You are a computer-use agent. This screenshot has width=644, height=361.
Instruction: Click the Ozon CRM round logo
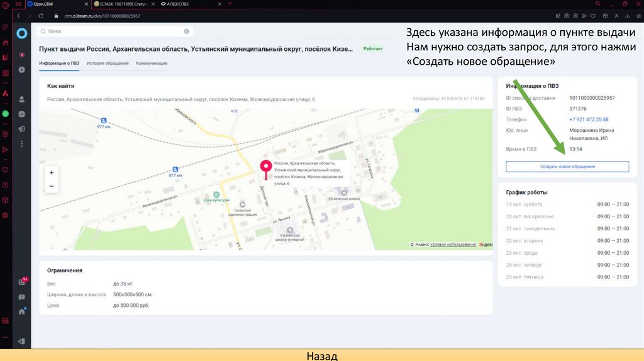coord(22,33)
